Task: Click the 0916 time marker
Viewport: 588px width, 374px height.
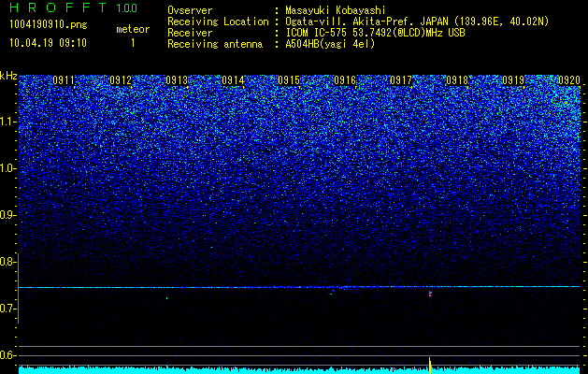Action: tap(345, 80)
